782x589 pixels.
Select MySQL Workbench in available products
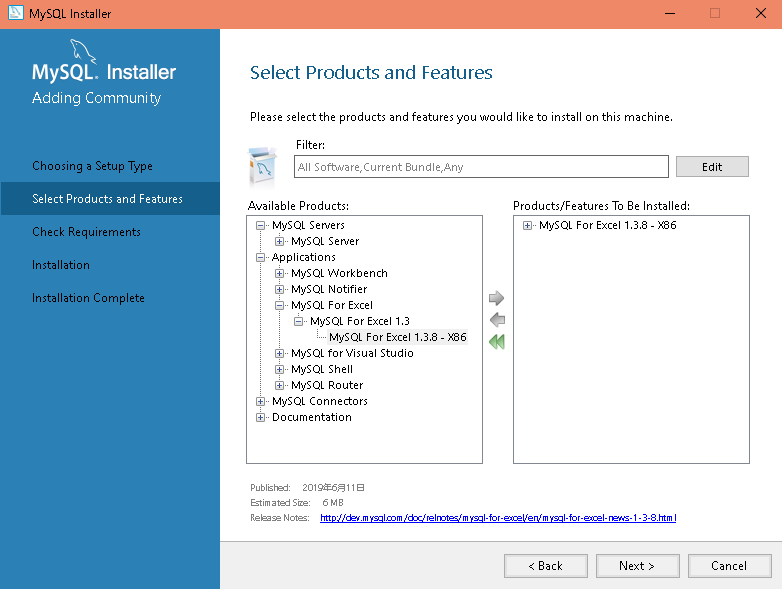coord(339,273)
